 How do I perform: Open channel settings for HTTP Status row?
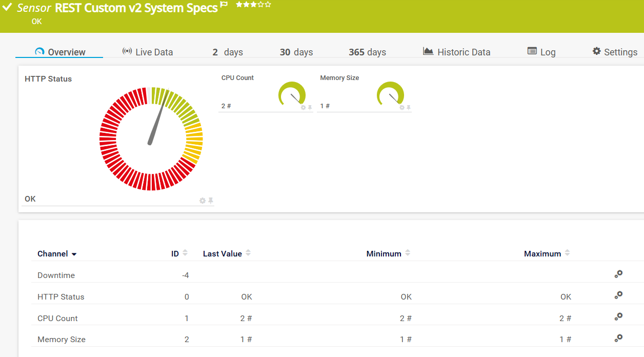618,295
